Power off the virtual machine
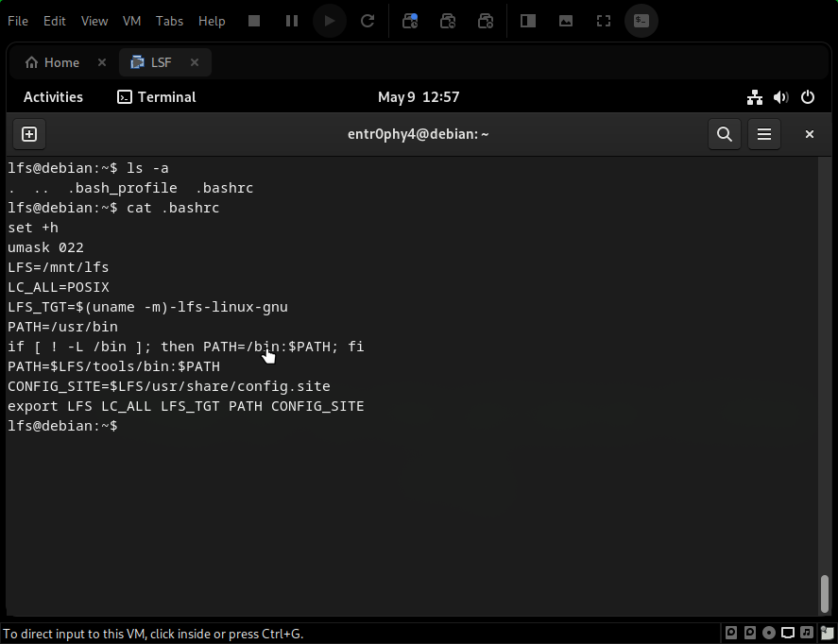 pyautogui.click(x=253, y=20)
